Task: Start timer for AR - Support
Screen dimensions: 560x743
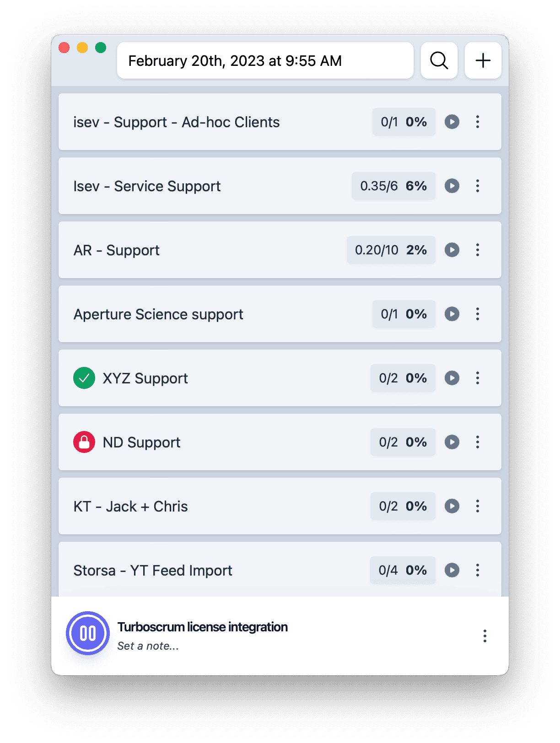Action: (452, 250)
